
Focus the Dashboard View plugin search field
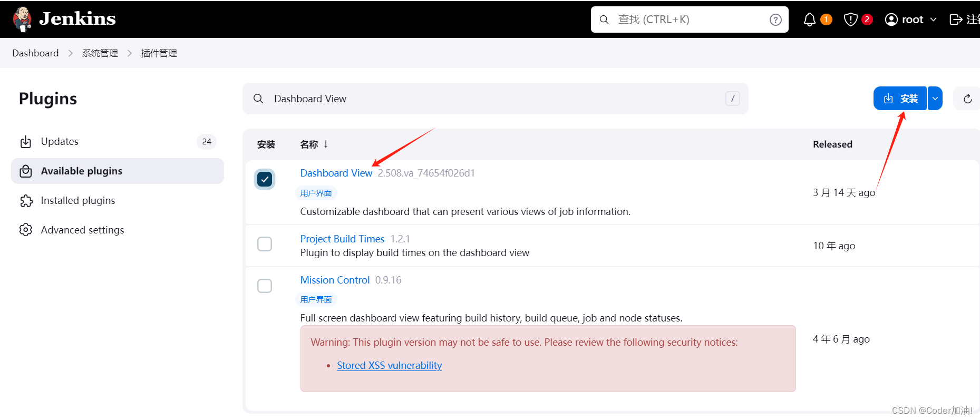click(496, 99)
